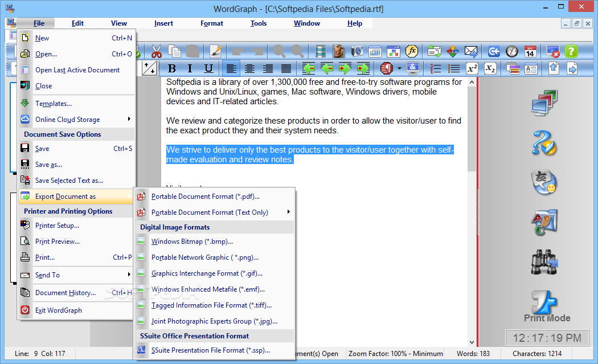The height and width of the screenshot is (364, 598).
Task: Click the Zoom Factor status bar entry
Action: coord(395,354)
